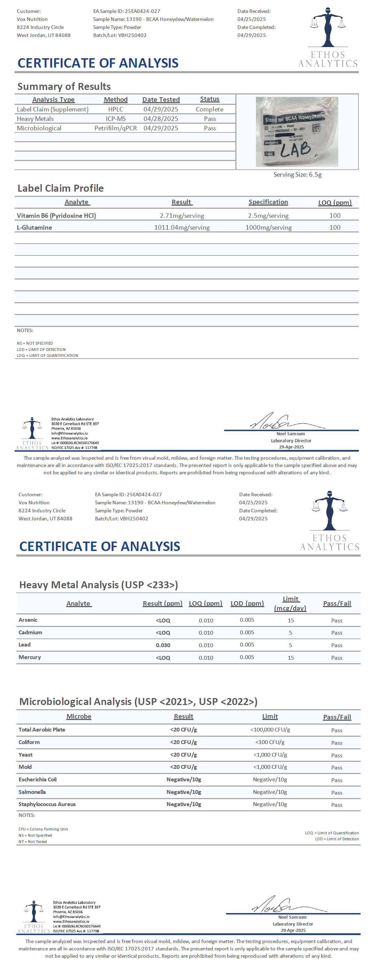Click the 'Microbe' column header
This screenshot has height=980, width=378.
pyautogui.click(x=79, y=717)
